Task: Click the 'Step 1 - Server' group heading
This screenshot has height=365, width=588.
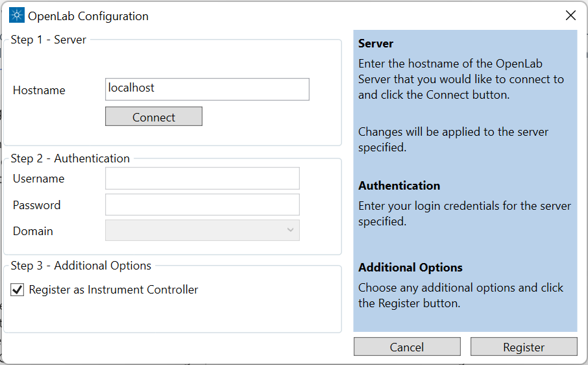Action: click(49, 40)
